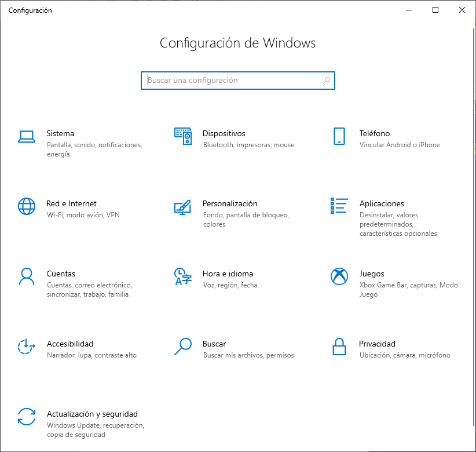This screenshot has height=452, width=476.
Task: Go to the Aplicaciones settings title
Action: [x=382, y=204]
